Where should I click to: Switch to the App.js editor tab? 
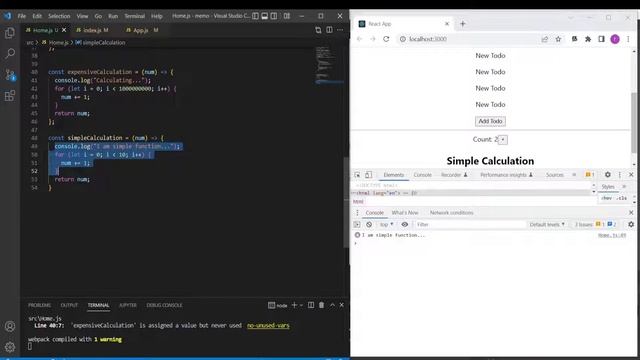click(141, 30)
